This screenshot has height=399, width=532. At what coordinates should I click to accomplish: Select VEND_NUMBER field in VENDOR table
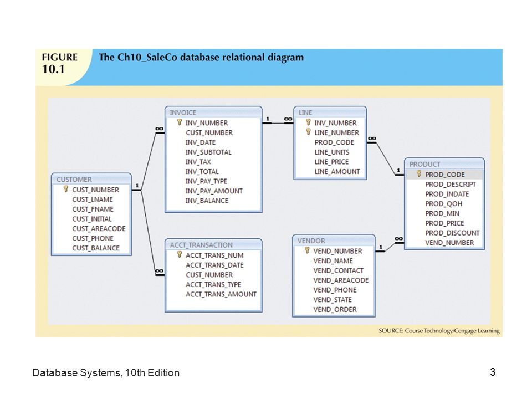337,251
